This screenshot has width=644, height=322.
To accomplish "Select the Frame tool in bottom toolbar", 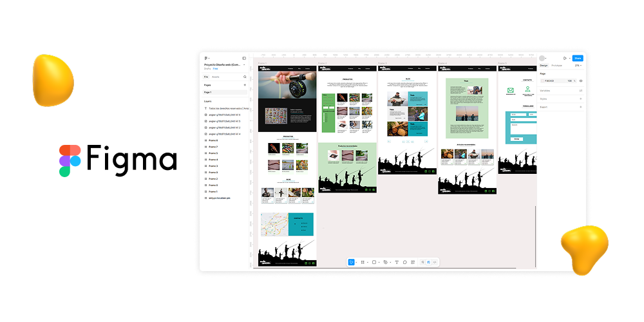I will click(363, 262).
